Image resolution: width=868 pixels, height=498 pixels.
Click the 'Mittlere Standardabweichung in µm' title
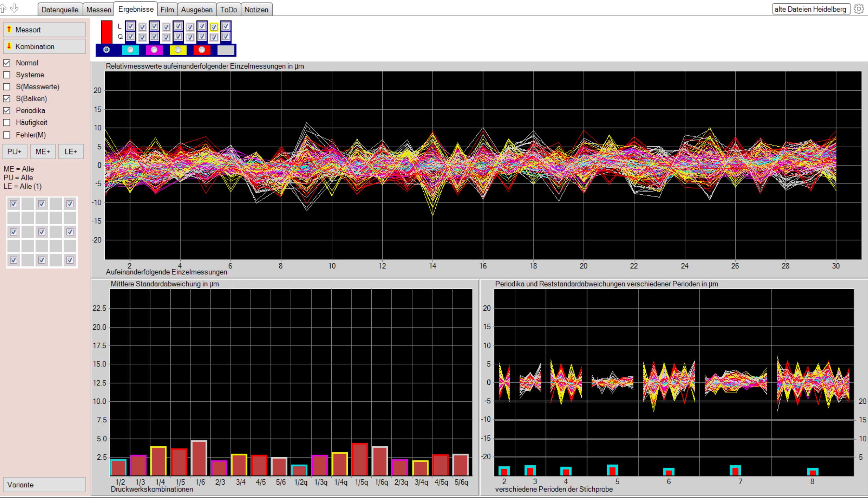click(x=165, y=284)
